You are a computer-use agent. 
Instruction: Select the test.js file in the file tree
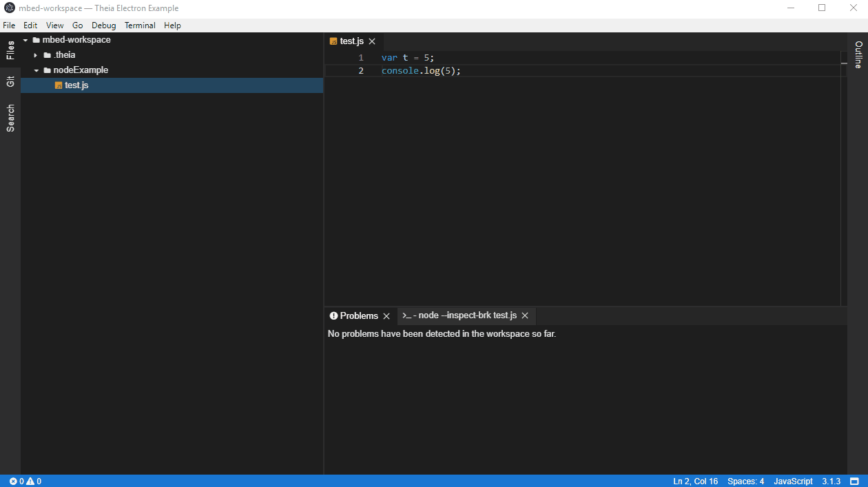coord(76,85)
